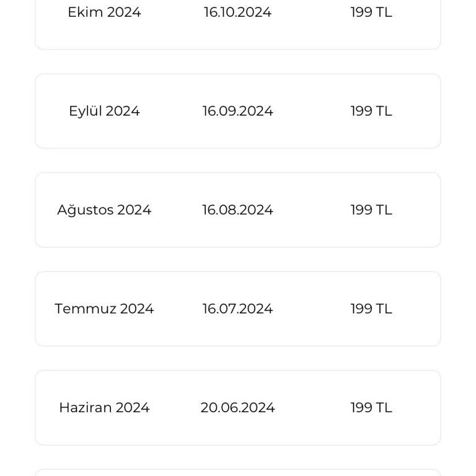Click the Ekim 2024 month label
Image resolution: width=476 pixels, height=476 pixels.
coord(104,12)
